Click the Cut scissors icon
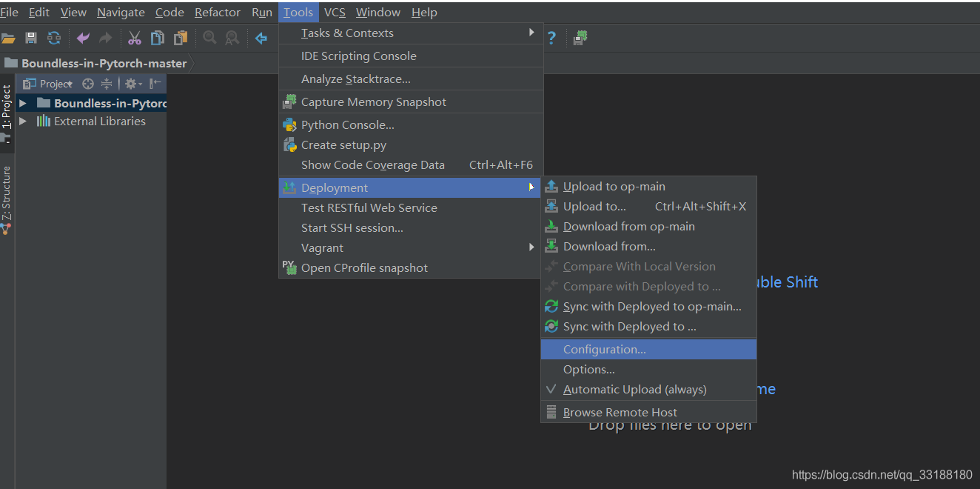This screenshot has height=489, width=980. [x=134, y=38]
